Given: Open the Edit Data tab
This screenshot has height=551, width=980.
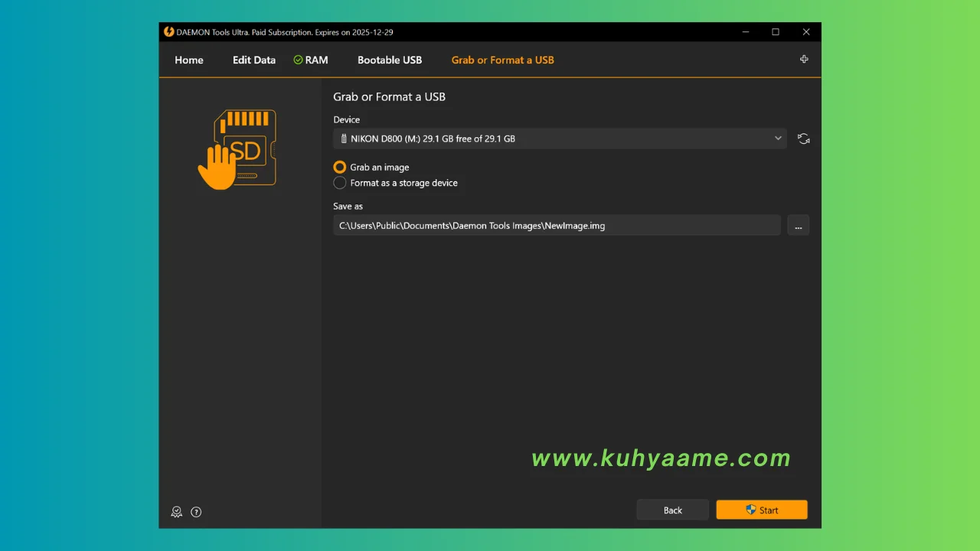Looking at the screenshot, I should (254, 60).
